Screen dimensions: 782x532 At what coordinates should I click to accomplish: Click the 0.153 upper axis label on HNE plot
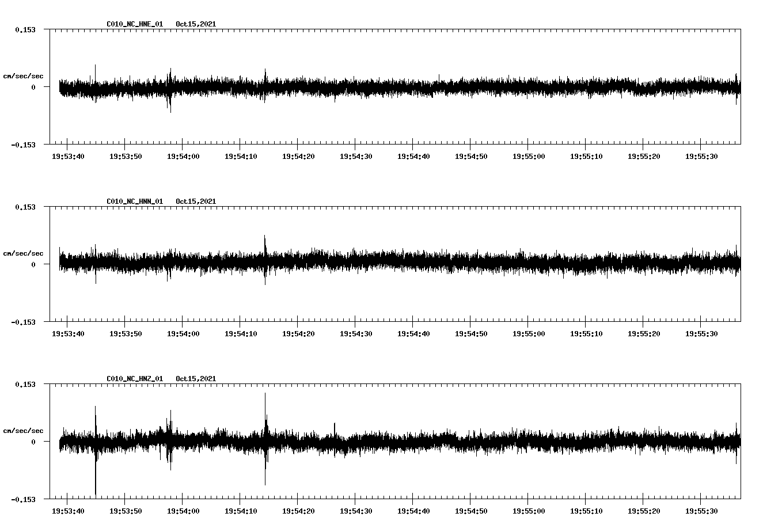[25, 29]
